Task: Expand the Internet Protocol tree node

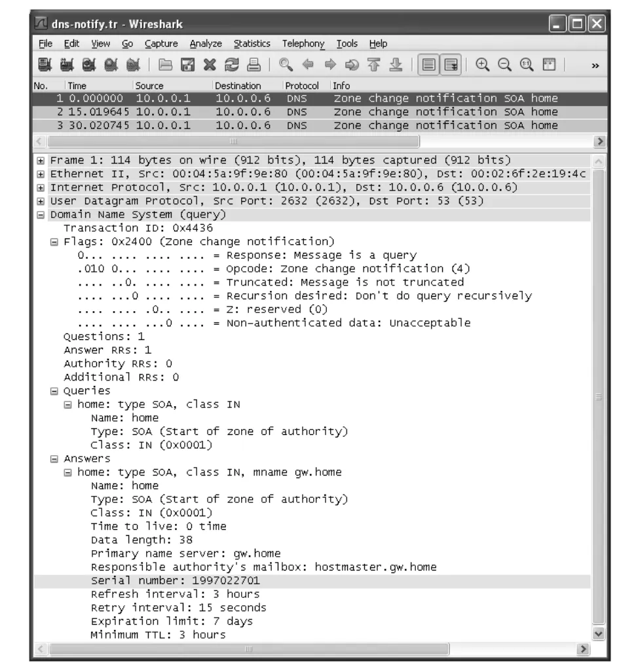Action: coord(41,188)
